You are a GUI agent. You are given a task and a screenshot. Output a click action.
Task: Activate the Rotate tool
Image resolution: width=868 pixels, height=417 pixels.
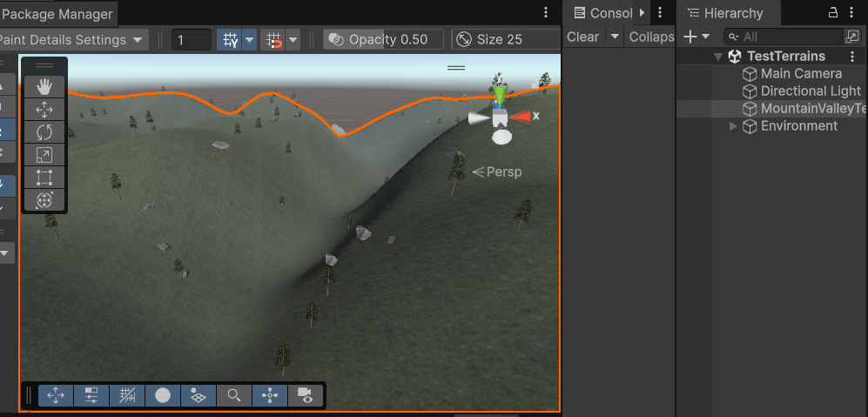pos(44,132)
